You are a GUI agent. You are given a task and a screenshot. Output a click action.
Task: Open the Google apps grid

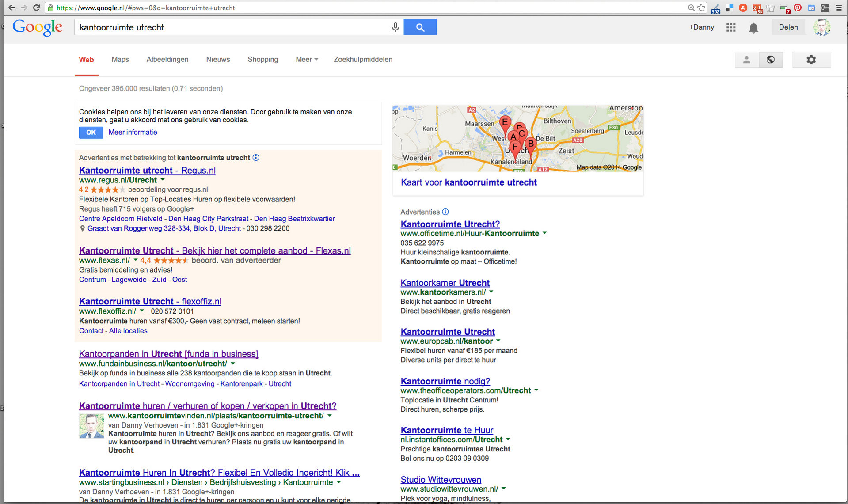pos(731,27)
